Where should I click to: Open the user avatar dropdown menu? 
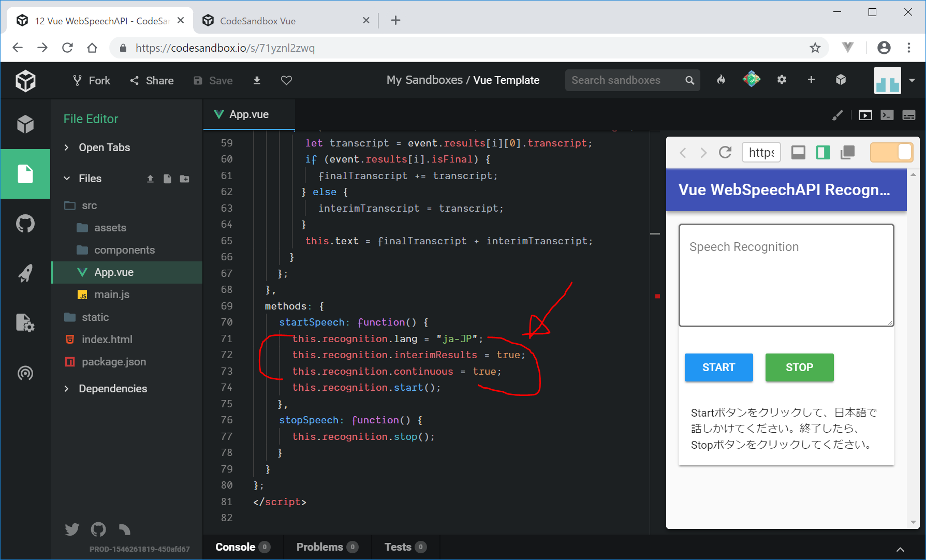(x=912, y=80)
